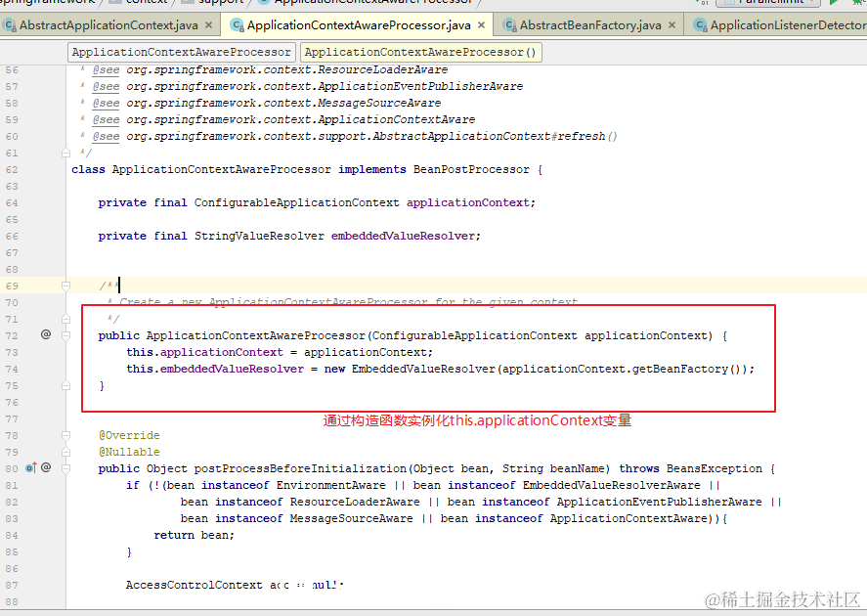Click EmbeddedValueResolver constructor call on line 74
Screen dimensions: 867x616
coord(423,369)
